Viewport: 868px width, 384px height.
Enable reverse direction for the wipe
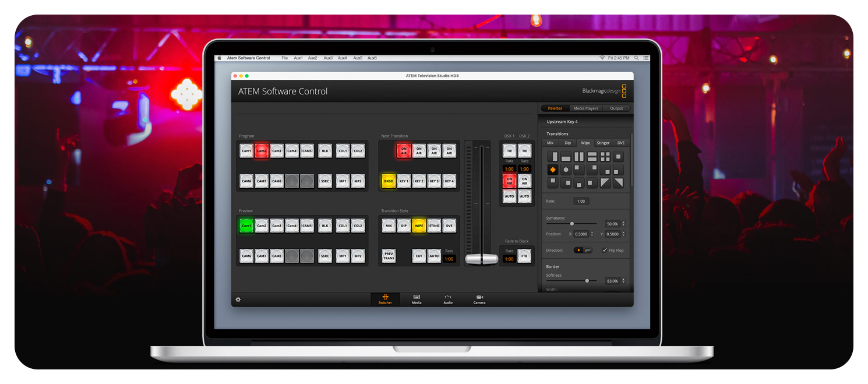click(x=587, y=250)
